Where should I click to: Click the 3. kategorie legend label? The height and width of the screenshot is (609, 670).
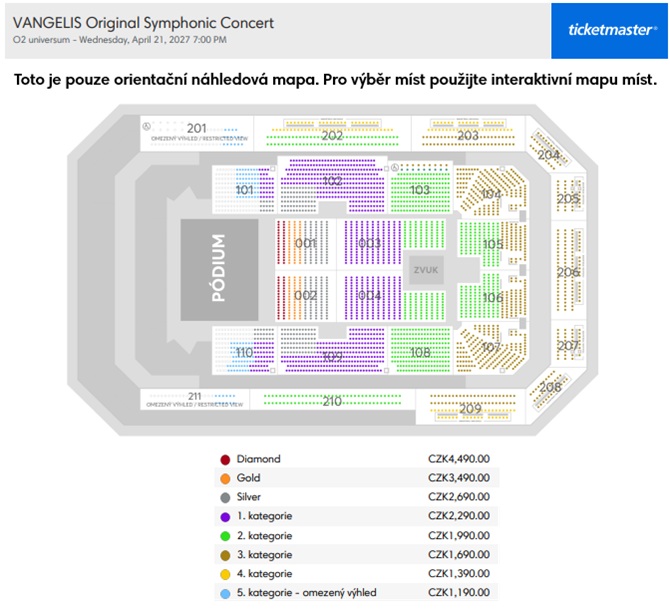pyautogui.click(x=265, y=555)
